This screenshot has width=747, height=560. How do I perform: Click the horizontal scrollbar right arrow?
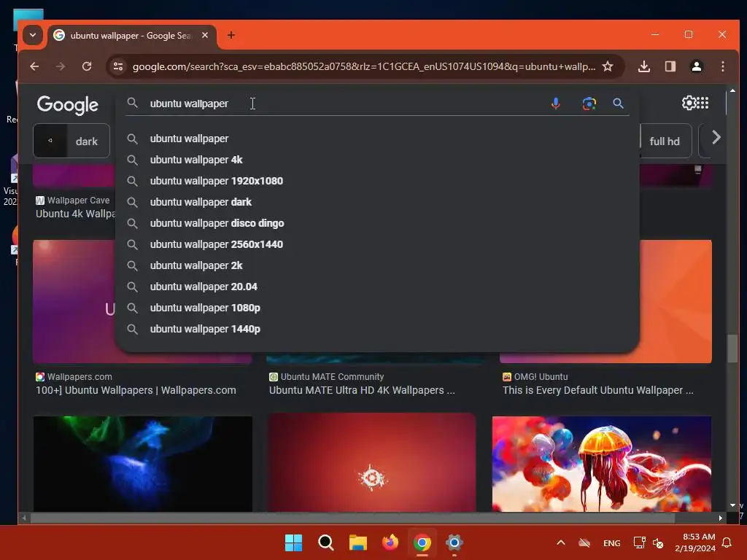point(720,518)
